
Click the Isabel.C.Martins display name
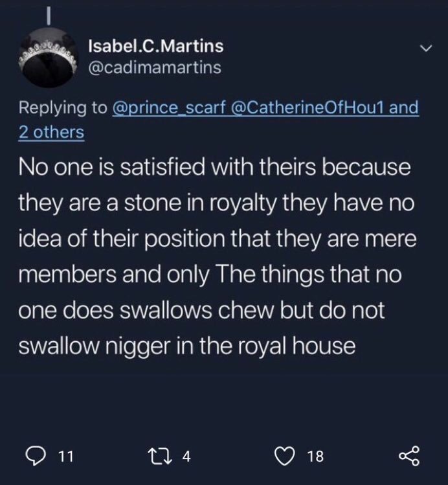click(x=155, y=46)
